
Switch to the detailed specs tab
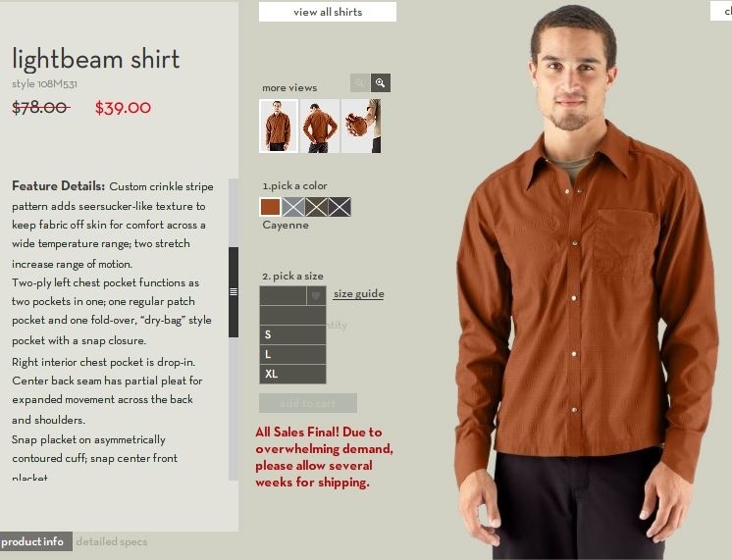112,541
